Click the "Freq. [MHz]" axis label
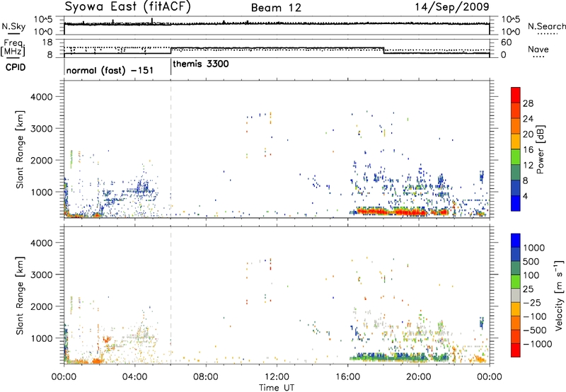 13,47
